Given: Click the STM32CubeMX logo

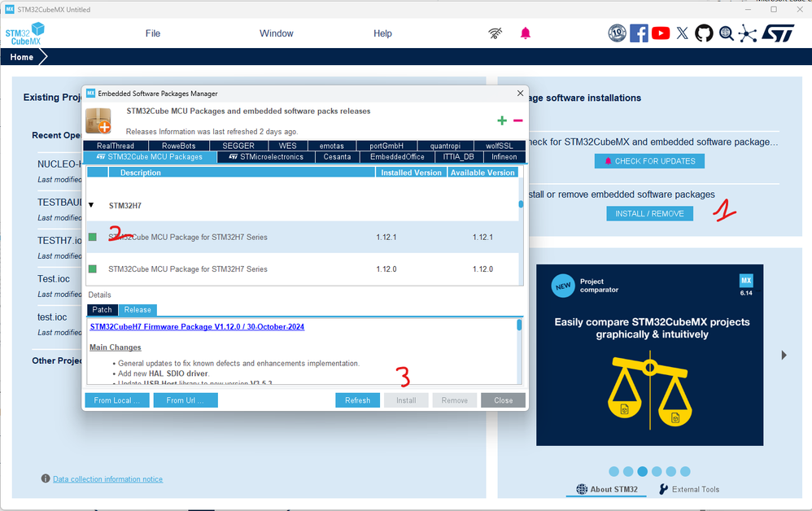Looking at the screenshot, I should pos(24,33).
